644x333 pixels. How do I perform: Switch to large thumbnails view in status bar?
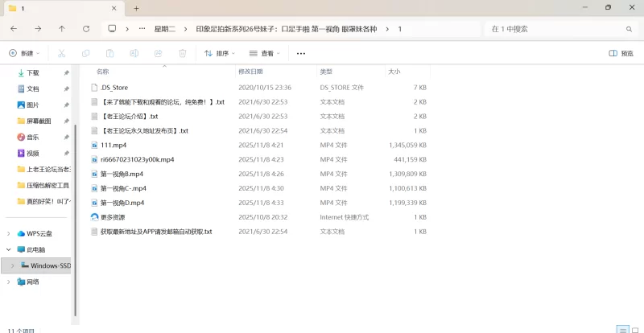[634, 330]
